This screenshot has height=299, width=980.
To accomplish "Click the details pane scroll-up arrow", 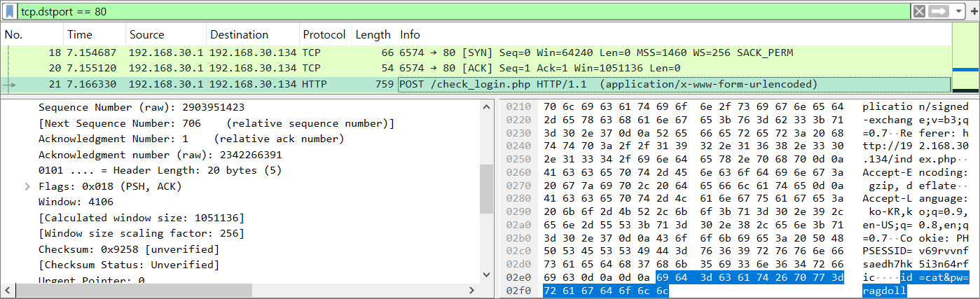I will tap(487, 106).
